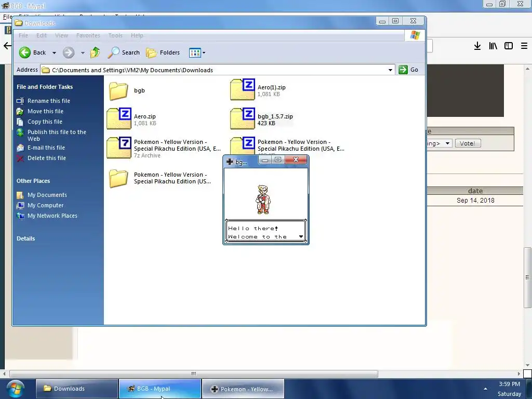
Task: Click Mypal browser back arrow
Action: (7, 46)
